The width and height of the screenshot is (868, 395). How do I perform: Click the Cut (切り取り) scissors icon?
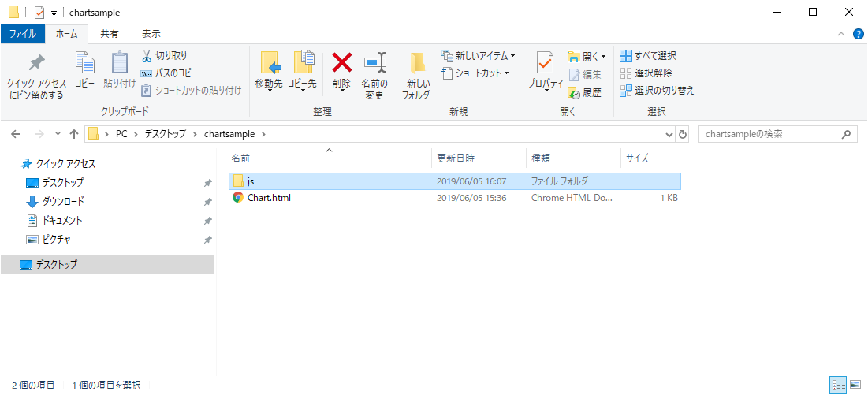click(x=147, y=56)
